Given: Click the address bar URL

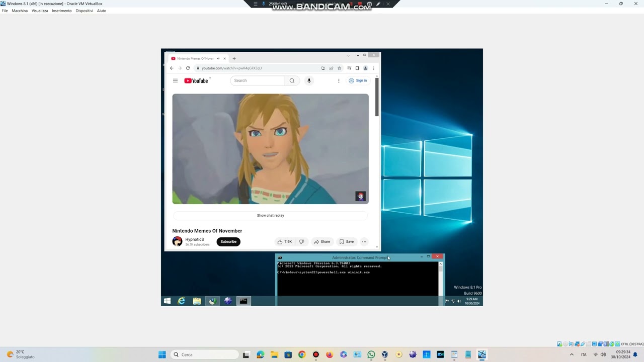Looking at the screenshot, I should 231,68.
